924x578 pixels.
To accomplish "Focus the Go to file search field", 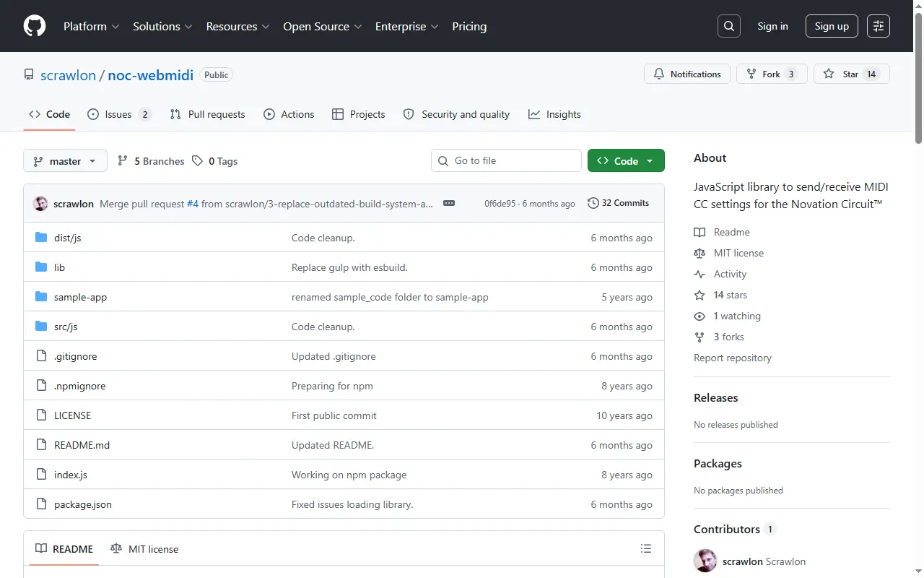I will point(506,160).
